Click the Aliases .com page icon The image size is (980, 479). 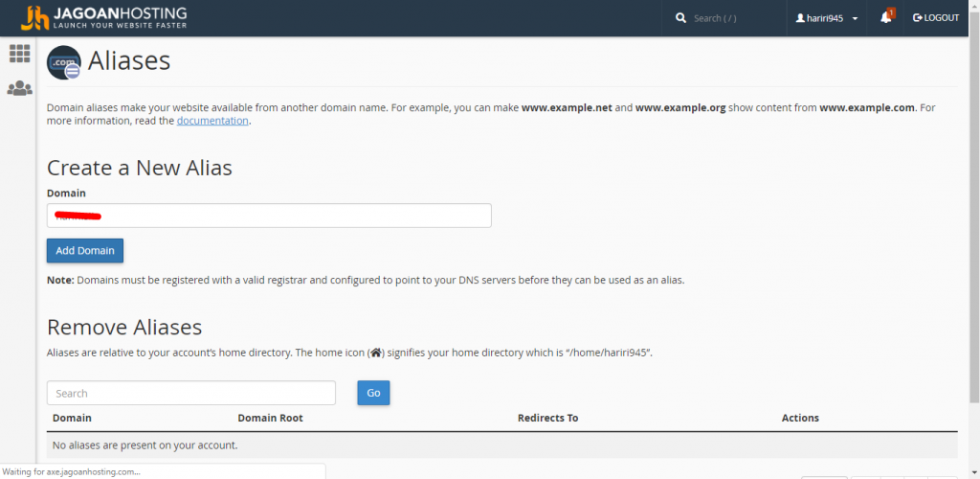64,62
